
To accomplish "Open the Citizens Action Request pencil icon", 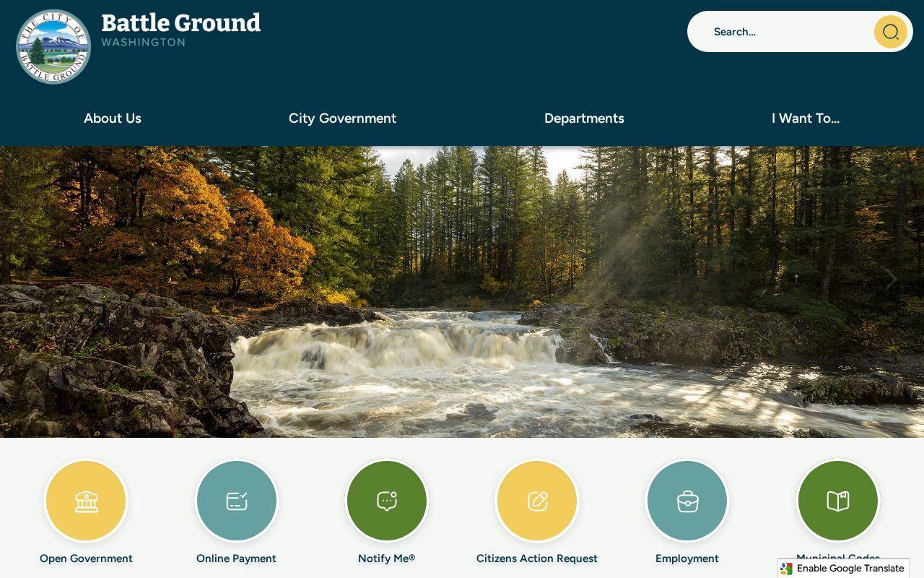I will tap(537, 501).
